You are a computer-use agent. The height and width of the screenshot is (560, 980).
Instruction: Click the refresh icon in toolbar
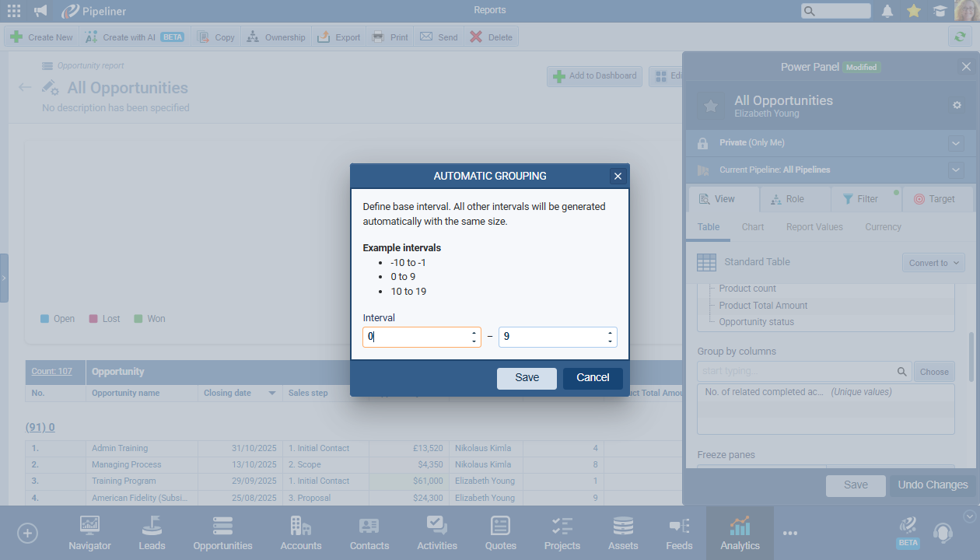pyautogui.click(x=960, y=37)
